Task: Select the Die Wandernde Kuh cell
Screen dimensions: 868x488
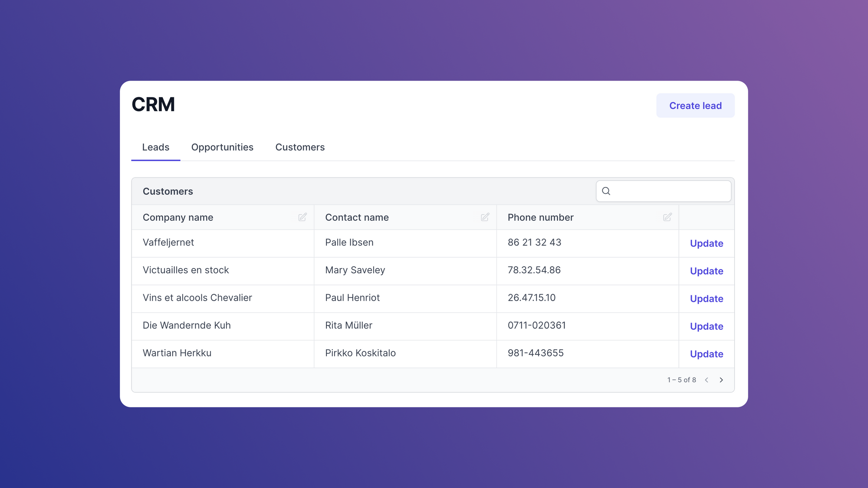Action: [x=223, y=327]
